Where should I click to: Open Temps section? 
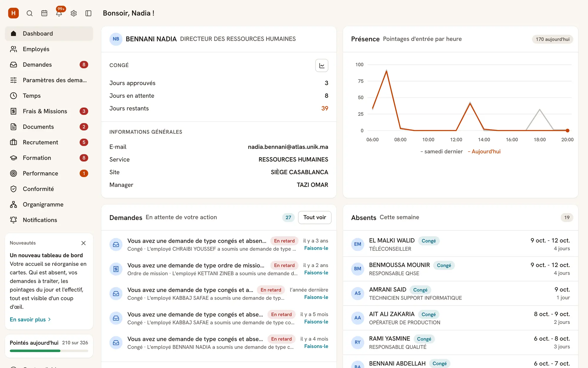click(49, 96)
